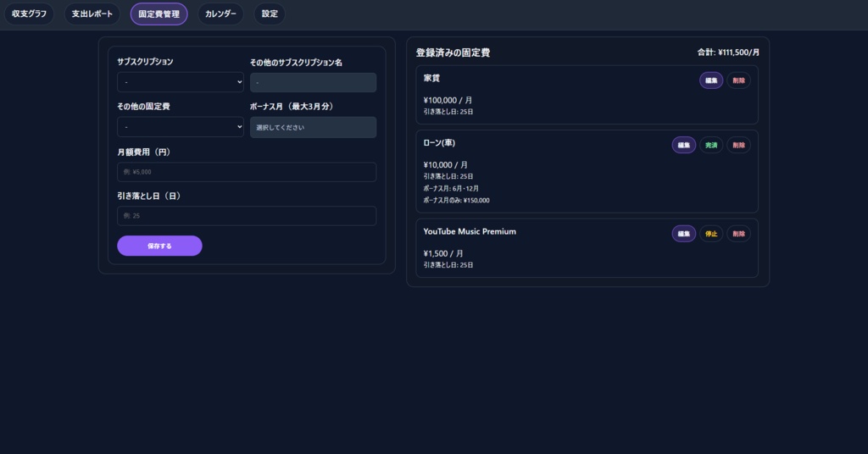Screen dimensions: 868x454
Task: Stop the YouTube Music Premium subscription
Action: point(711,234)
